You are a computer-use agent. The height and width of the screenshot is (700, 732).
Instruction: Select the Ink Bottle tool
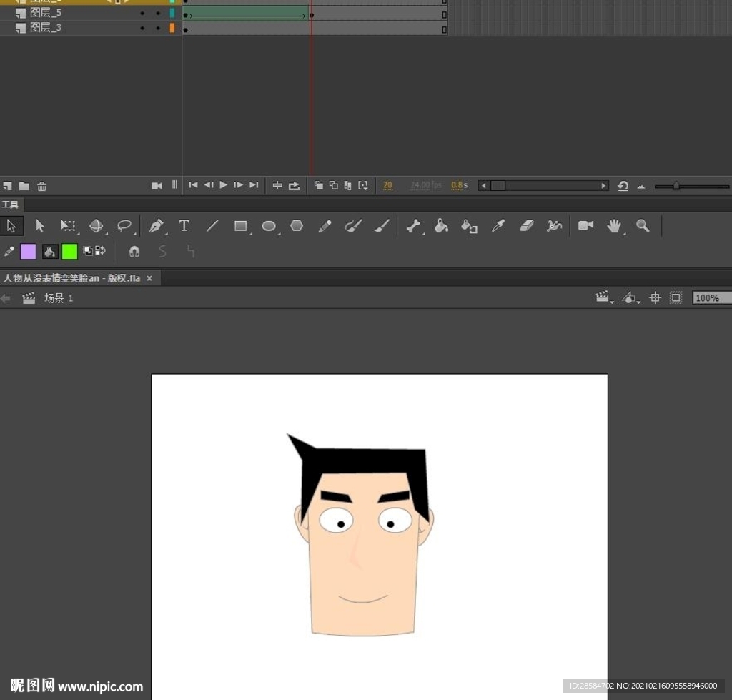coord(469,226)
